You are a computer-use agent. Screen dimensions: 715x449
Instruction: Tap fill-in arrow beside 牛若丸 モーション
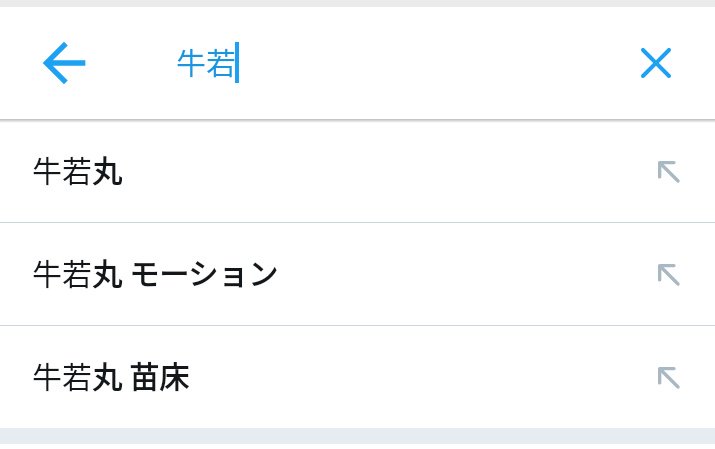click(668, 274)
